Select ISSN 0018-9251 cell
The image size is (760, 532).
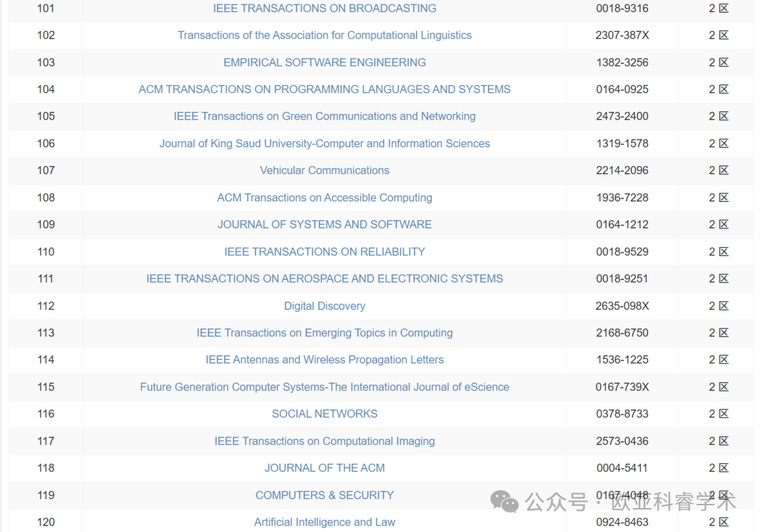point(622,279)
